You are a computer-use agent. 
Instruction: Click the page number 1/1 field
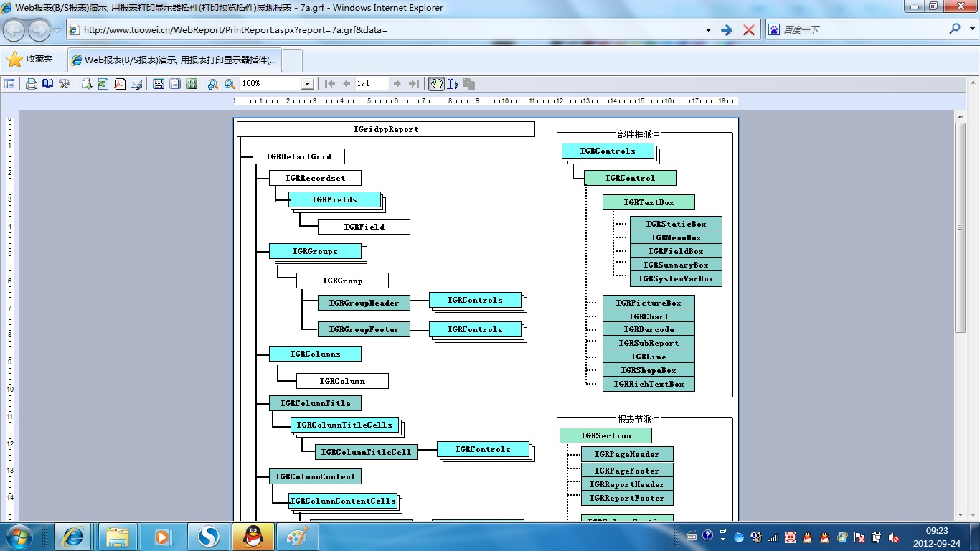[x=372, y=84]
